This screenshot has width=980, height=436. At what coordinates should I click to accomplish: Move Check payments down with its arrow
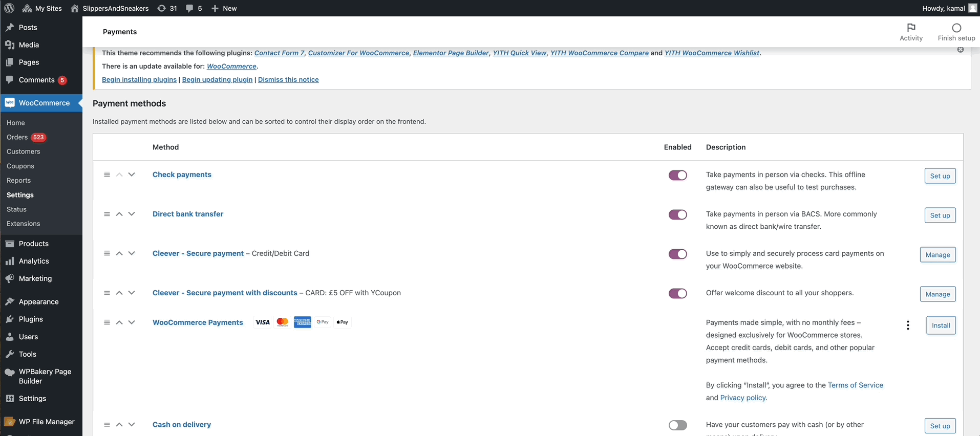[x=131, y=175]
